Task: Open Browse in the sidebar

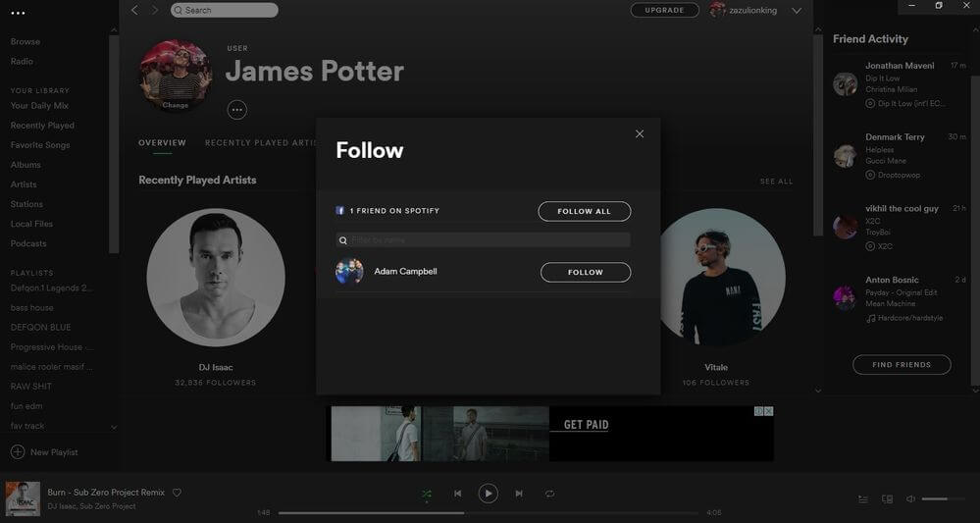Action: (x=25, y=42)
